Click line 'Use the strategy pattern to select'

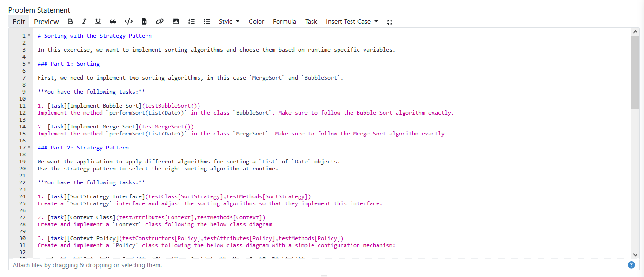click(x=158, y=169)
